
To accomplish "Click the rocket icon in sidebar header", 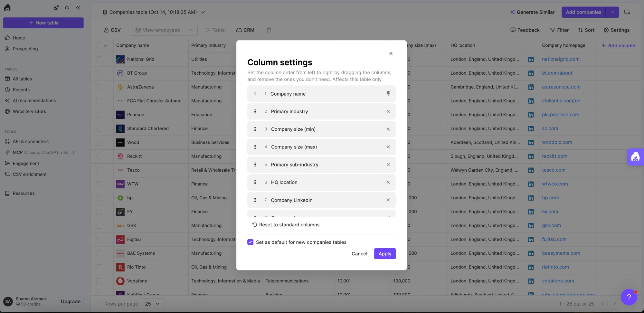I will pos(56,8).
